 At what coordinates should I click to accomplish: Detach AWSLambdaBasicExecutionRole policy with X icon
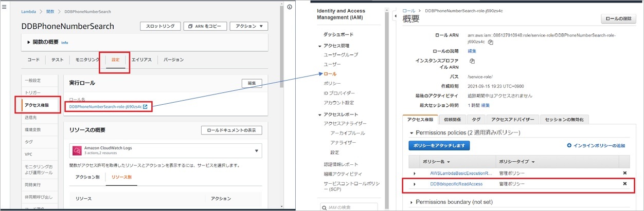pos(624,173)
